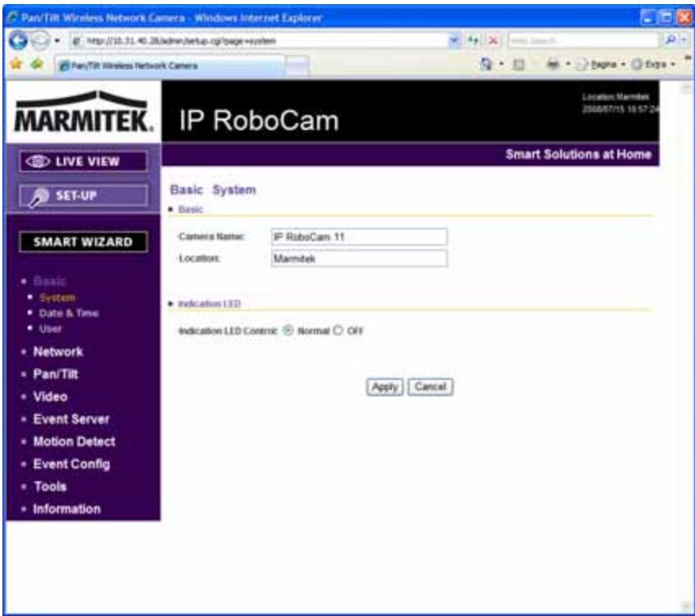Viewport: 695px width, 616px height.
Task: Open the Print dropdown arrow
Action: [568, 65]
